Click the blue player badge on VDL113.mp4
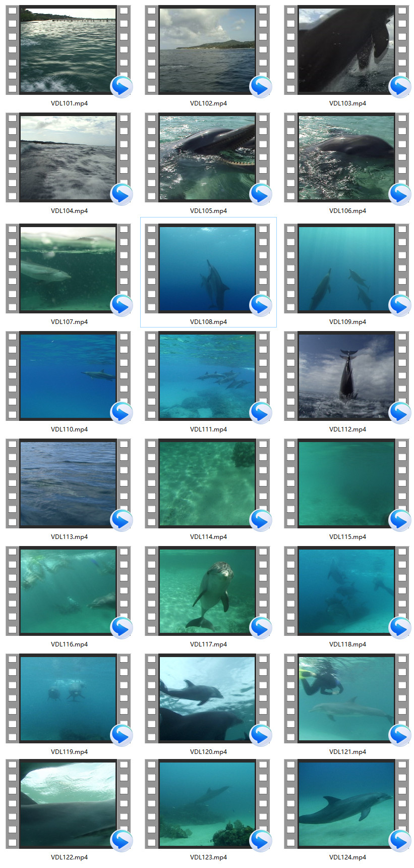 (x=122, y=520)
